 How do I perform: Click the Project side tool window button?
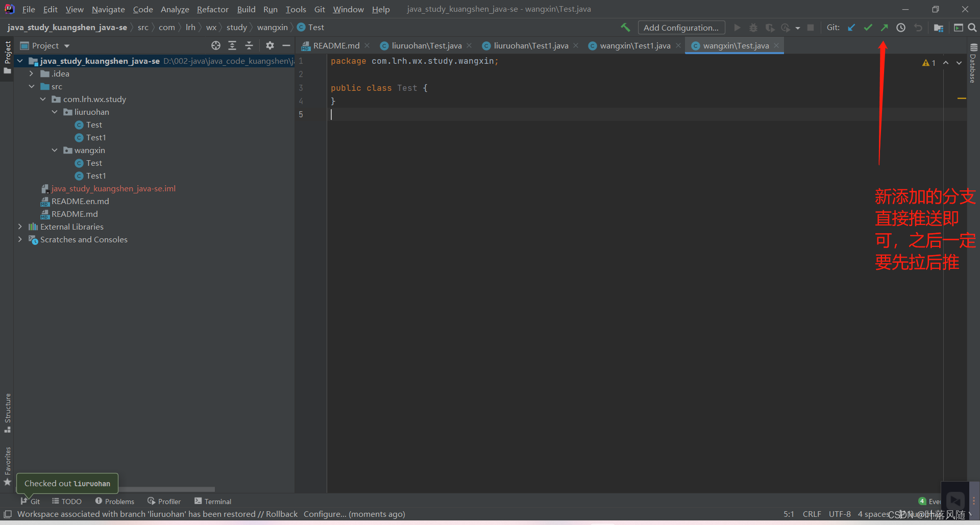pyautogui.click(x=8, y=57)
